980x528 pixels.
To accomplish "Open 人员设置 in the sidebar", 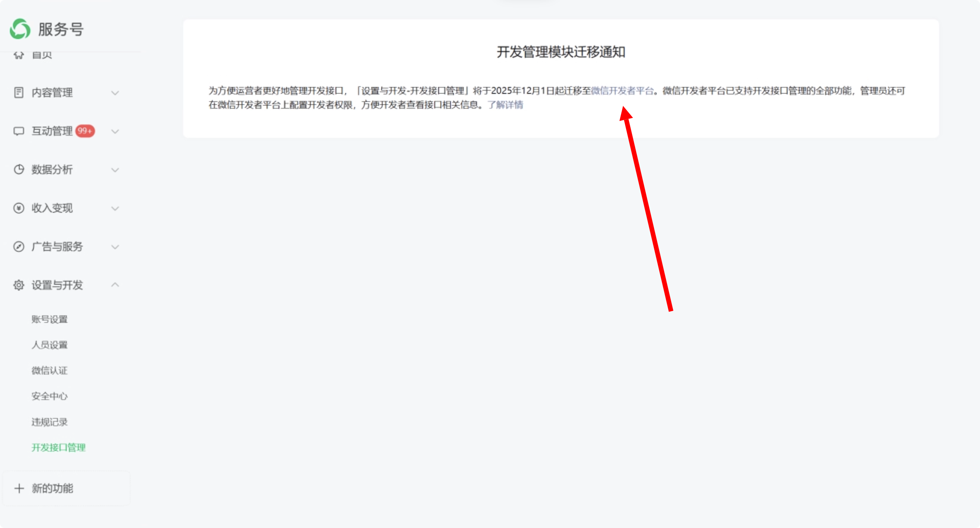I will coord(49,345).
